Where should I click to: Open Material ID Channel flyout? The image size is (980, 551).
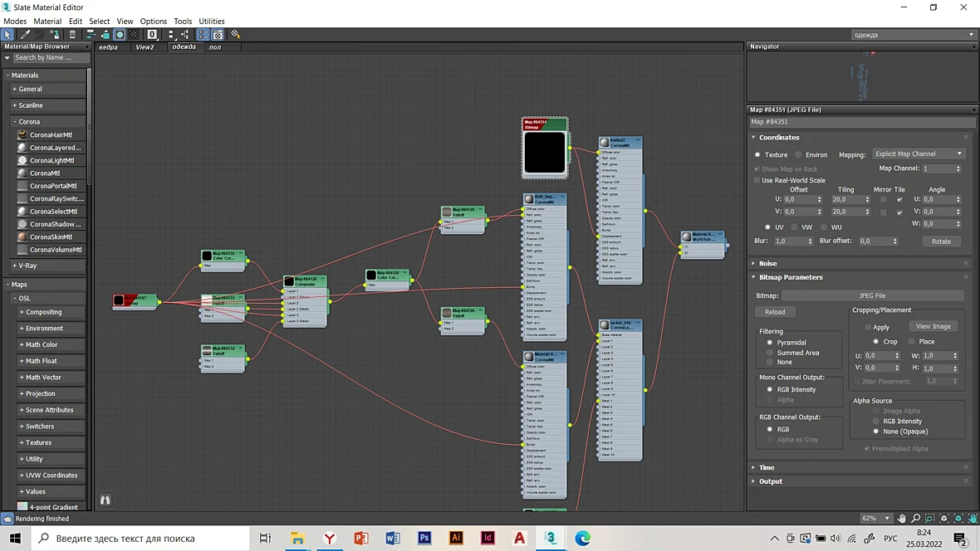pyautogui.click(x=152, y=34)
